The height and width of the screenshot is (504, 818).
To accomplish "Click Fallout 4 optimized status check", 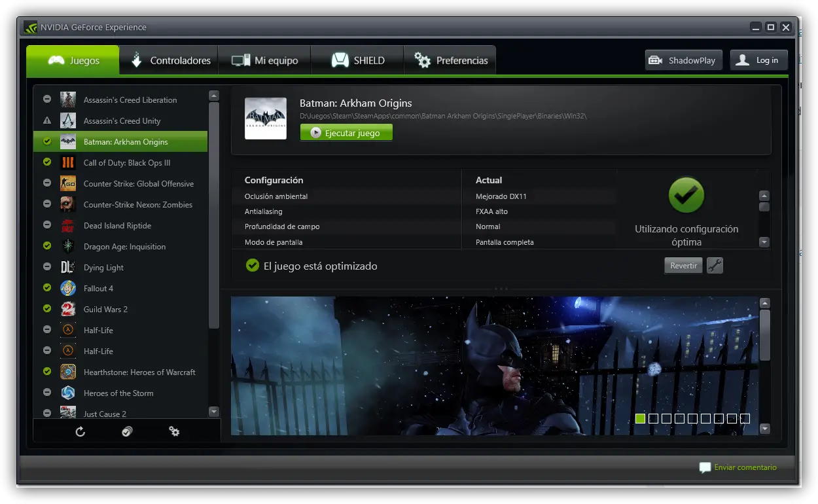I will coord(47,288).
